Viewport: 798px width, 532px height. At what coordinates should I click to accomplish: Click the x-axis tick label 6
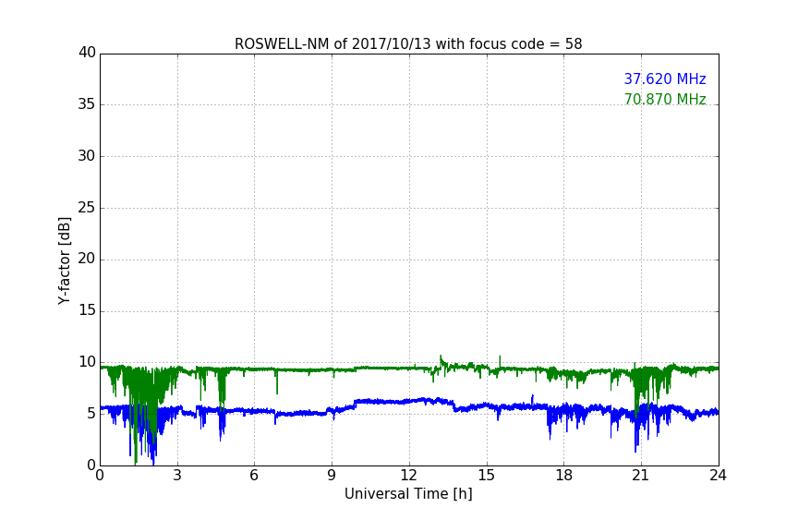point(254,476)
